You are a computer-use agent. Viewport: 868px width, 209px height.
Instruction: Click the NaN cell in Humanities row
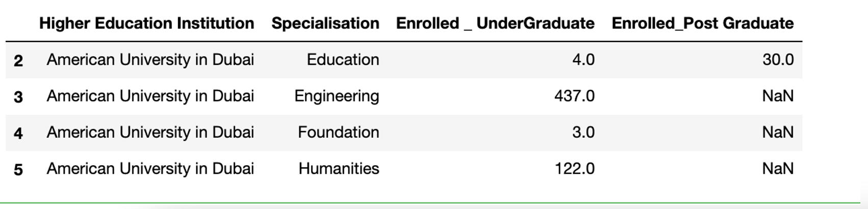(778, 169)
